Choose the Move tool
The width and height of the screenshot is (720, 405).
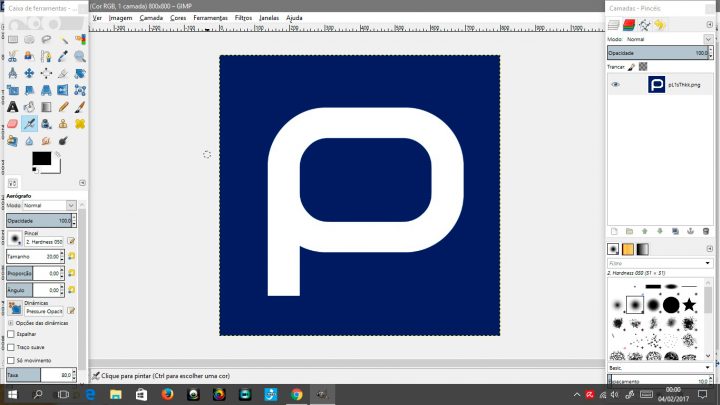(29, 73)
